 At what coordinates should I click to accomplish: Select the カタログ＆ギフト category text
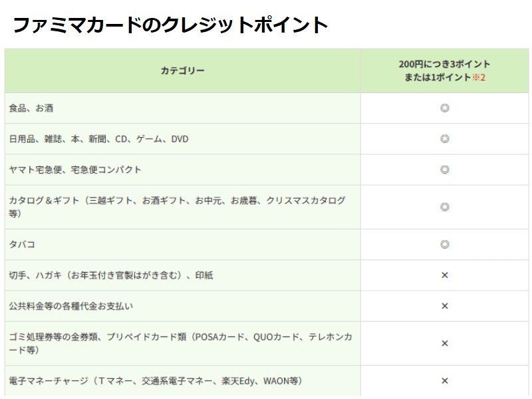(177, 200)
